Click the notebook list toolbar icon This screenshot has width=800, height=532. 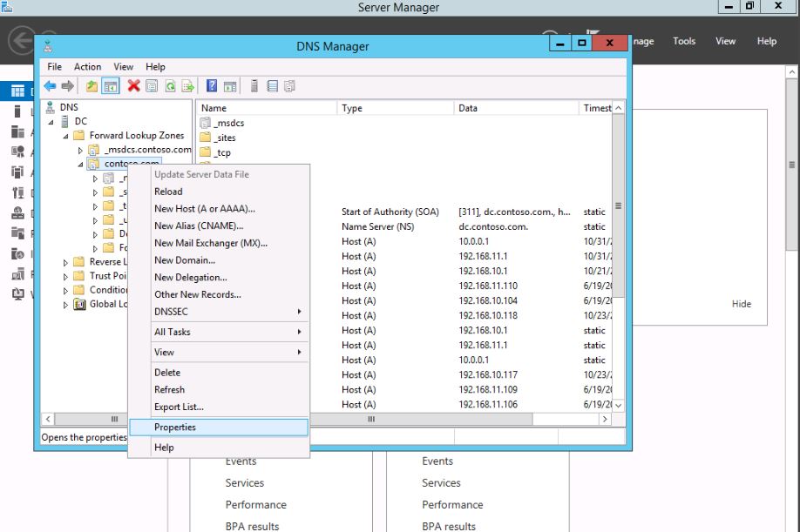[273, 86]
